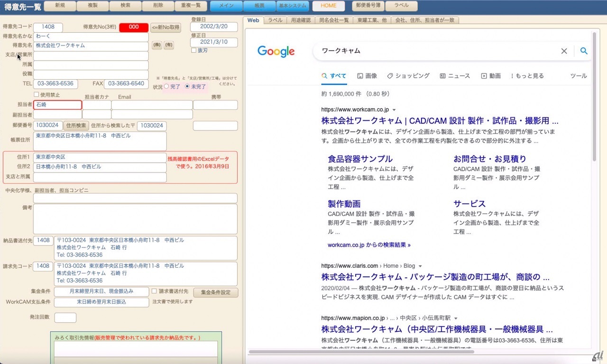Show 動画 video search results

tap(491, 76)
